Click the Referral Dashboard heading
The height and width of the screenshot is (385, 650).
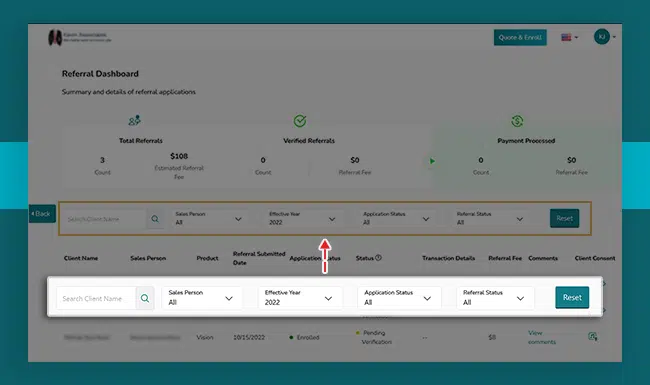coord(100,74)
